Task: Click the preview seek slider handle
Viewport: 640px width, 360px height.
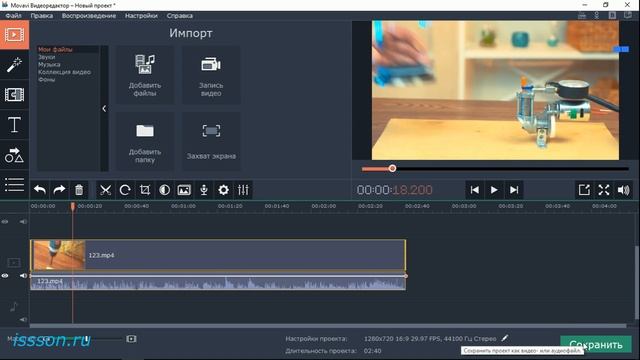Action: (392, 168)
